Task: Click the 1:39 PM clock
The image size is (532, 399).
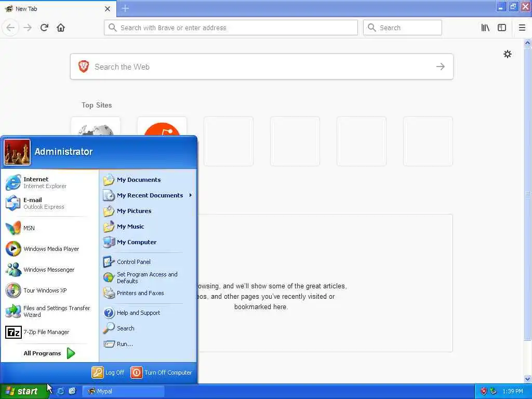Action: tap(512, 391)
